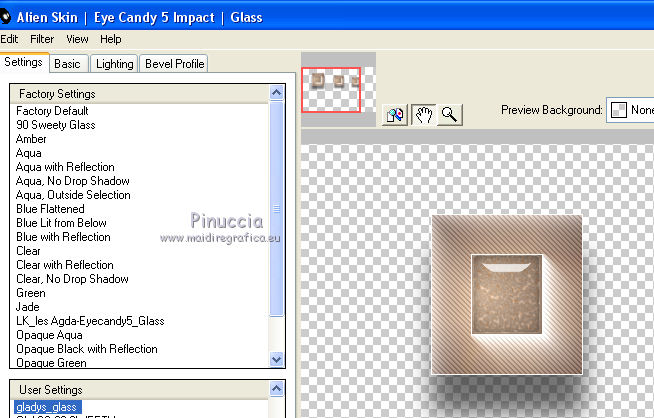Screen dimensions: 654x418
Task: Open the Filter menu
Action: 42,39
